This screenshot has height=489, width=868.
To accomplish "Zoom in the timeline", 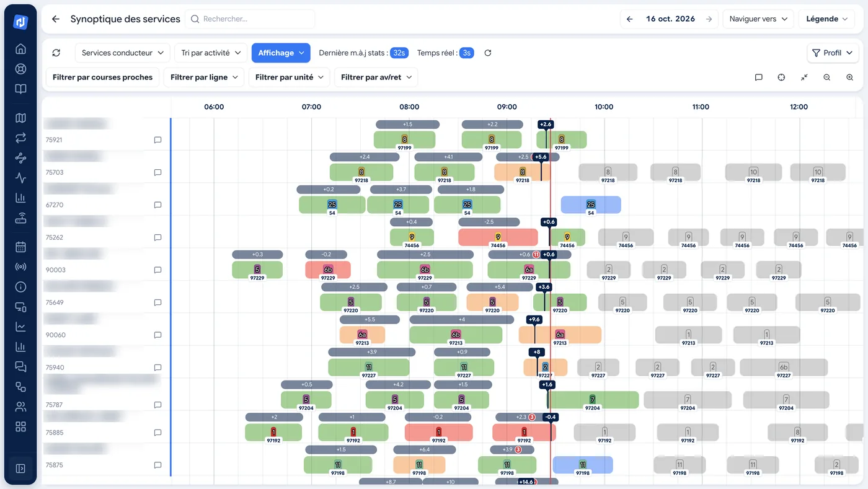I will point(850,77).
